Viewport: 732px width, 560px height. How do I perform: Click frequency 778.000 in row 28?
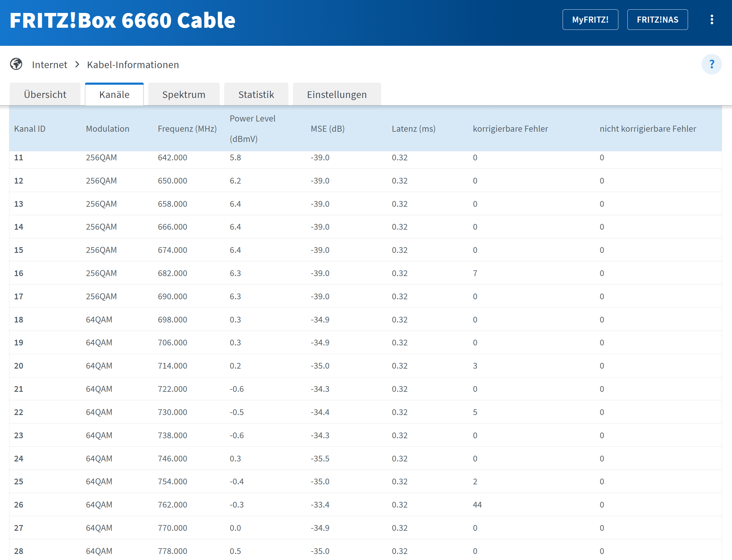point(172,551)
